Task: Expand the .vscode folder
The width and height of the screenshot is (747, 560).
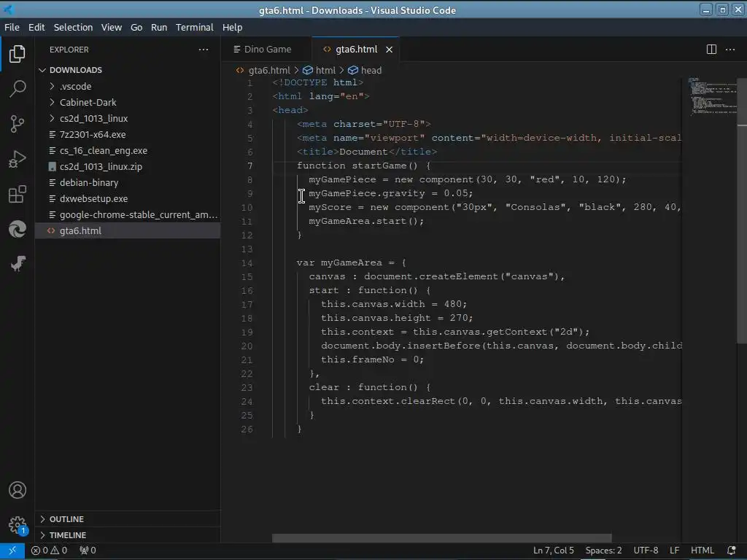Action: (128, 86)
